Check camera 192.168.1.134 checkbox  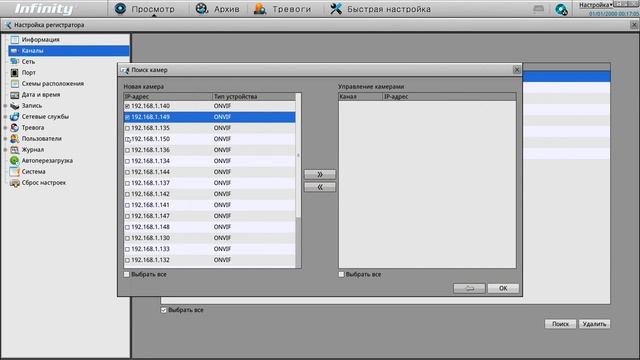coord(127,161)
